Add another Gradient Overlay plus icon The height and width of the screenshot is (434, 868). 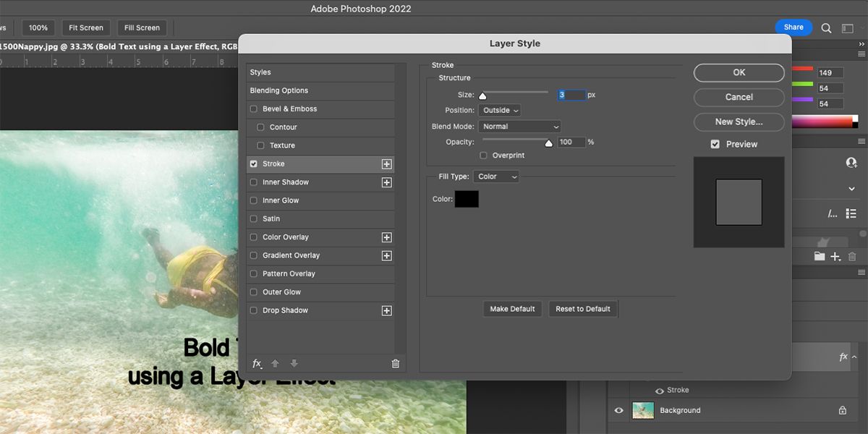pos(386,255)
